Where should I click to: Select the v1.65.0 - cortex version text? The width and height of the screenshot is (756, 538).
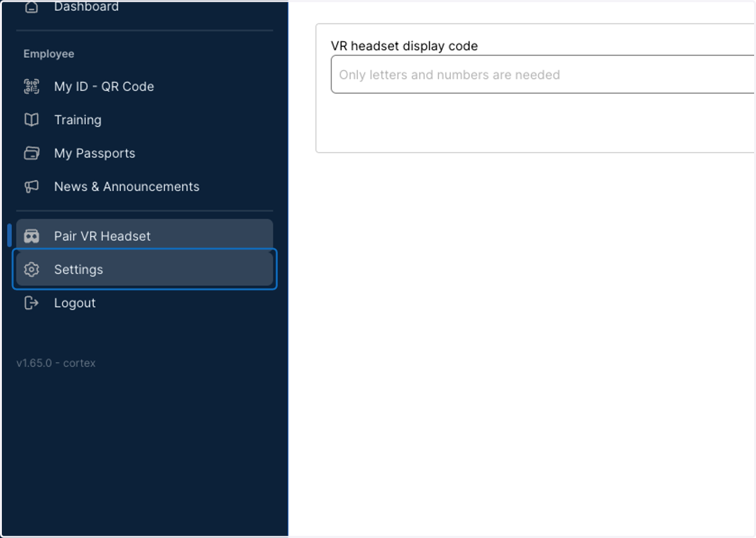(x=56, y=363)
